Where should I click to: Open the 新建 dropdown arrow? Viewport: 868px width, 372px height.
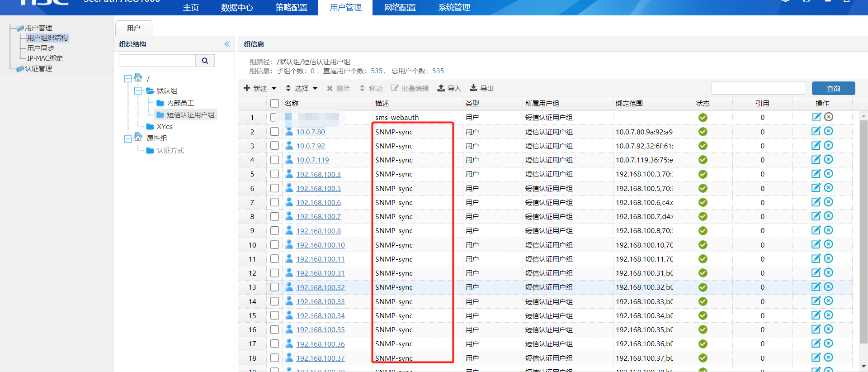pyautogui.click(x=274, y=88)
